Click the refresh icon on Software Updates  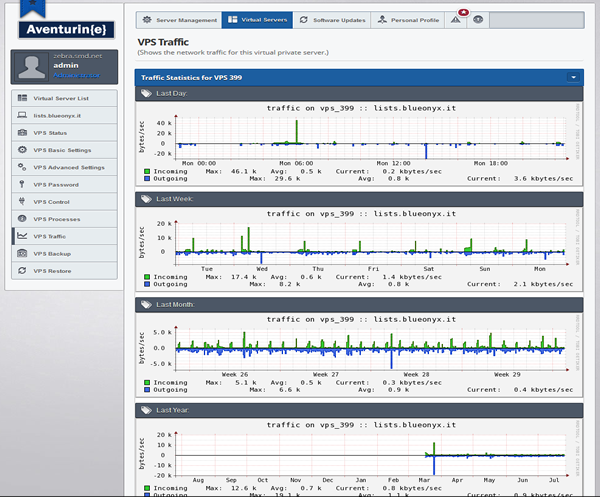point(303,20)
